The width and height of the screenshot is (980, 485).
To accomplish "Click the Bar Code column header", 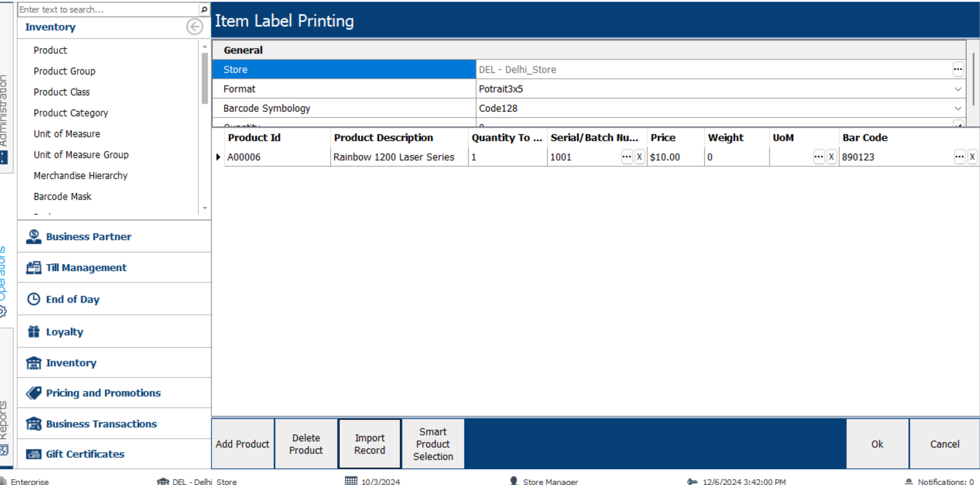I will point(909,138).
